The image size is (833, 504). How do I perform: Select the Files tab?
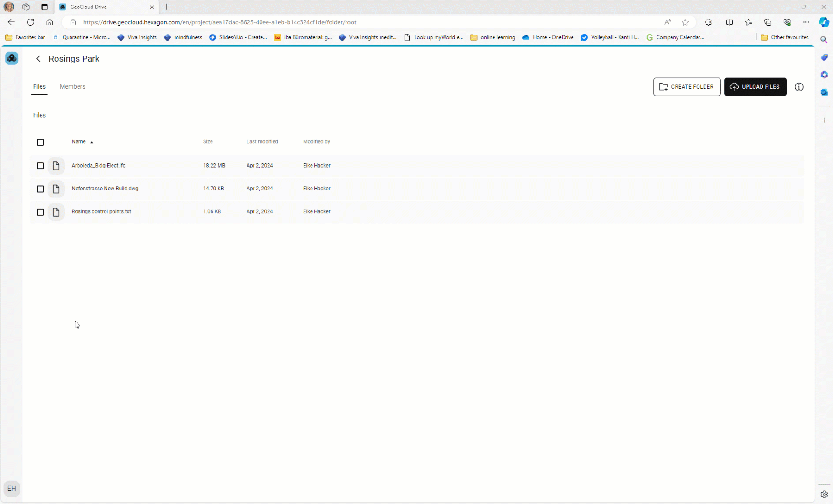pyautogui.click(x=39, y=86)
